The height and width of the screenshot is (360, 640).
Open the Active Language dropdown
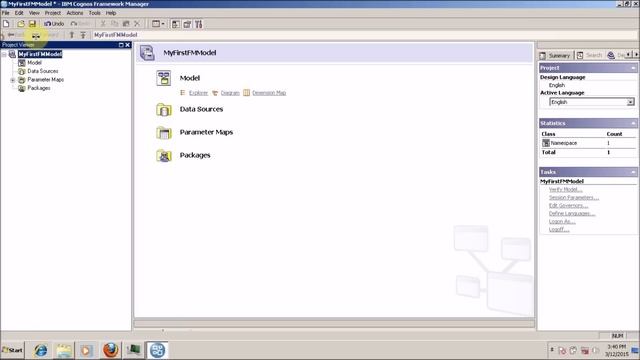631,102
